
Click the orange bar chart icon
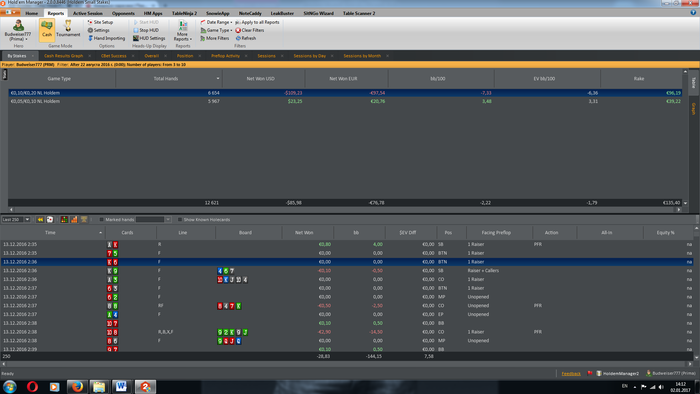[74, 220]
